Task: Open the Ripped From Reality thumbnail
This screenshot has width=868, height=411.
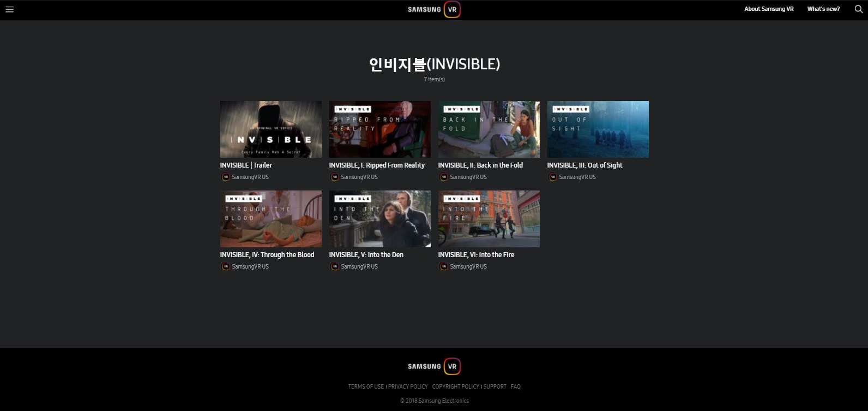Action: (x=380, y=129)
